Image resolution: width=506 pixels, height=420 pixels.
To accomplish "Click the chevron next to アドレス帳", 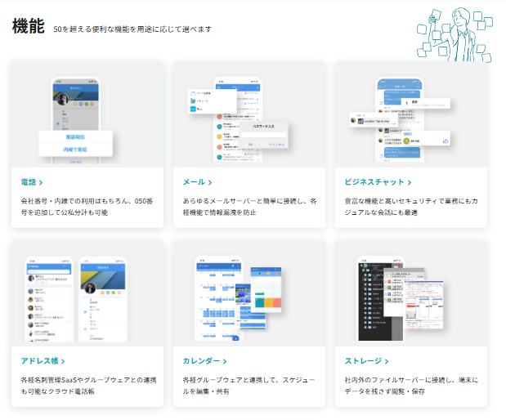I will tap(63, 361).
